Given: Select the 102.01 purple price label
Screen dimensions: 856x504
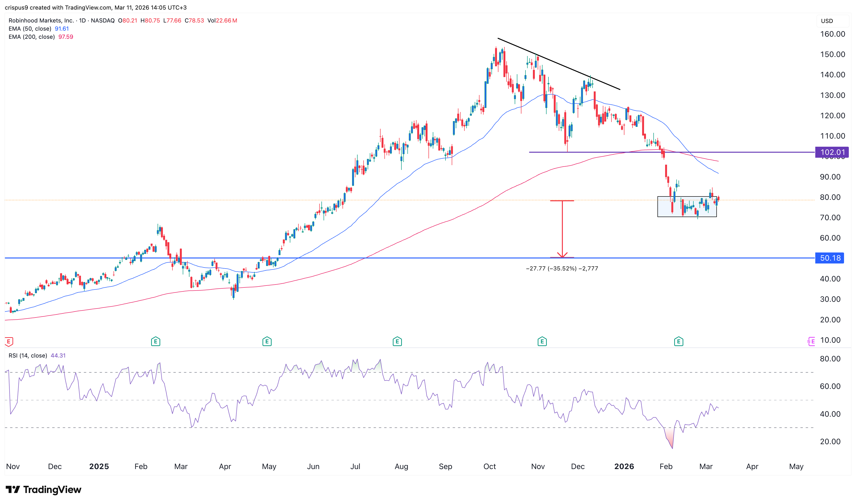Looking at the screenshot, I should [832, 152].
